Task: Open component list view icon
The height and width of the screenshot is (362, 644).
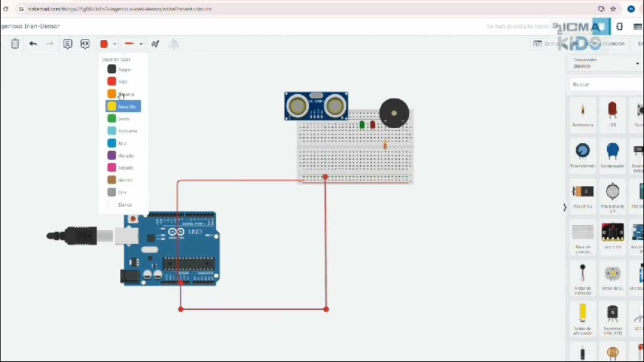Action: pos(637,27)
